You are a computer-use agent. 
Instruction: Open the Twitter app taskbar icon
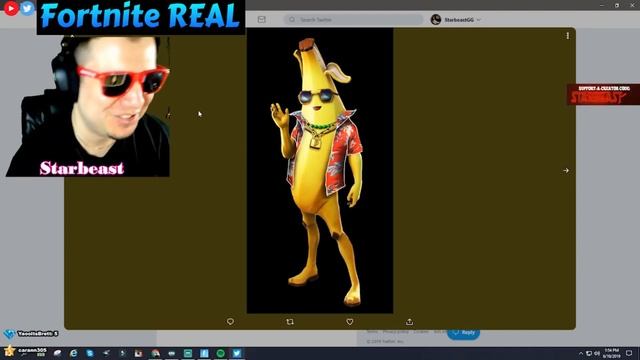click(x=237, y=353)
